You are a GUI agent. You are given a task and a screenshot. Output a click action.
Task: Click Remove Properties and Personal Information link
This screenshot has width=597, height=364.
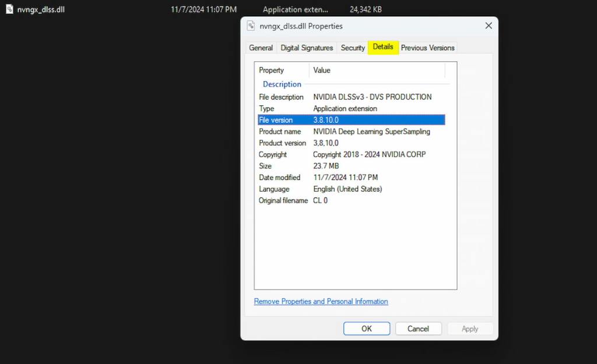(321, 302)
